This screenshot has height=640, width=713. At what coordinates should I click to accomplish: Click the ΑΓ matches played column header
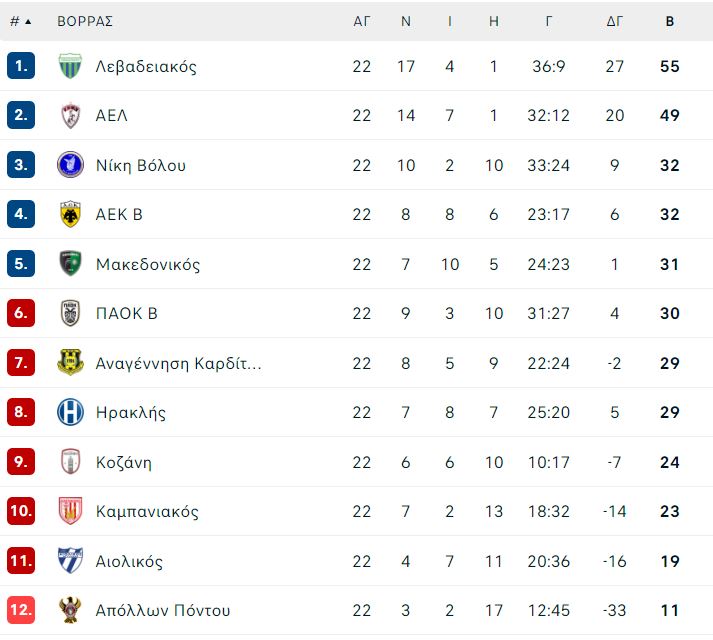click(x=362, y=21)
